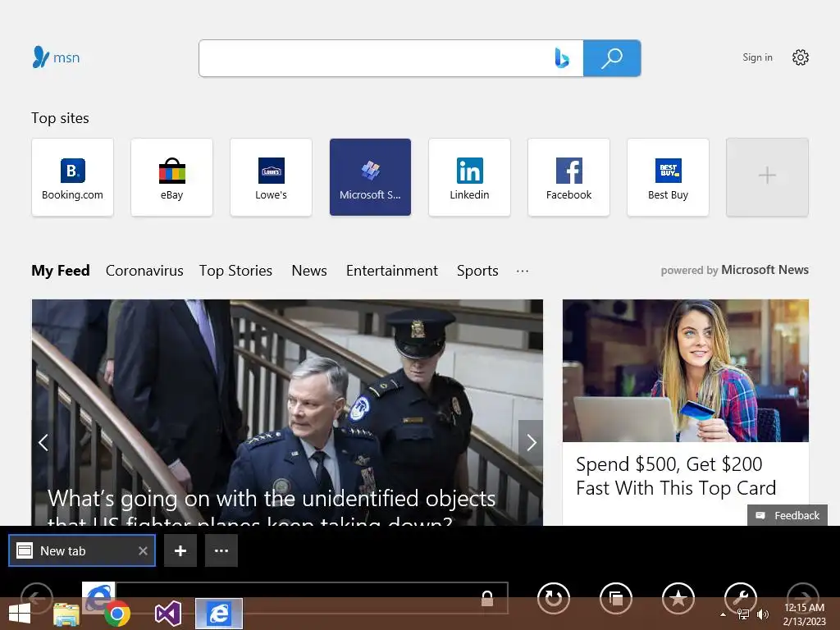
Task: Open the volume speaker tray icon
Action: coord(763,614)
